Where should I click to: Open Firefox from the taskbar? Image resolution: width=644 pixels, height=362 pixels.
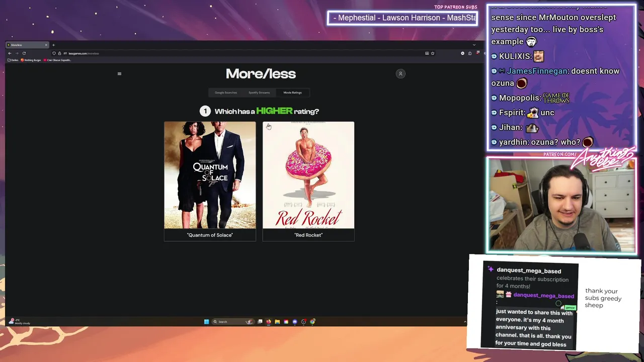point(269,322)
